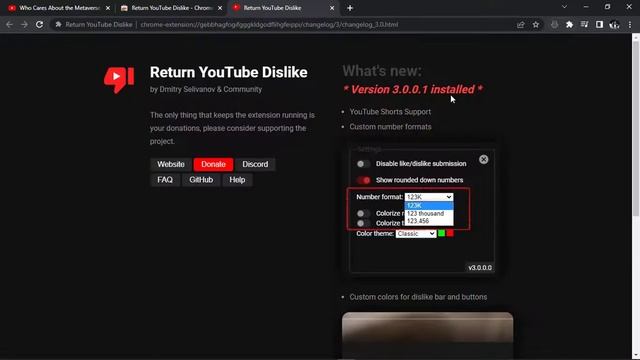The image size is (640, 360).
Task: Open the tab search chevron
Action: [x=564, y=7]
